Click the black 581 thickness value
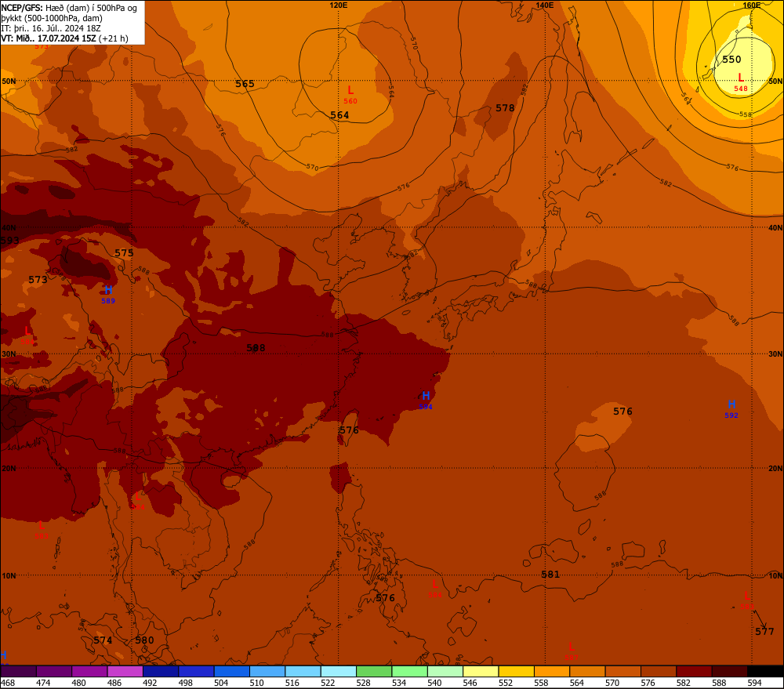The width and height of the screenshot is (784, 689). 550,574
